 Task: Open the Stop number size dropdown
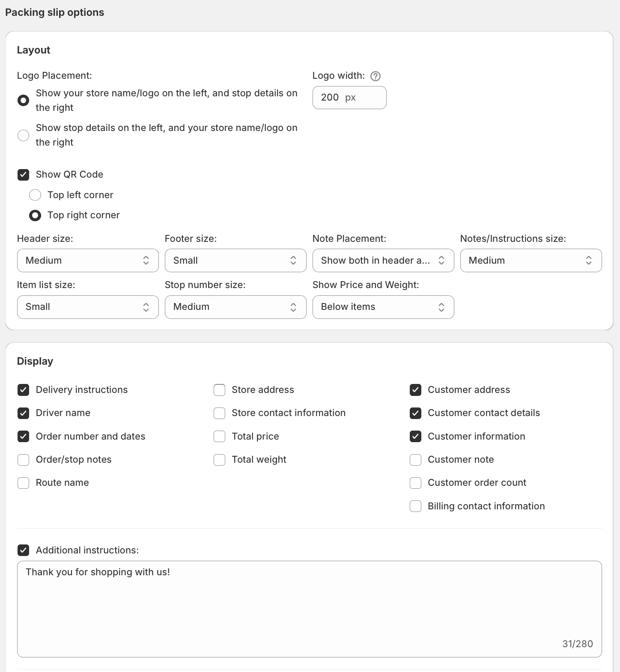pos(235,307)
